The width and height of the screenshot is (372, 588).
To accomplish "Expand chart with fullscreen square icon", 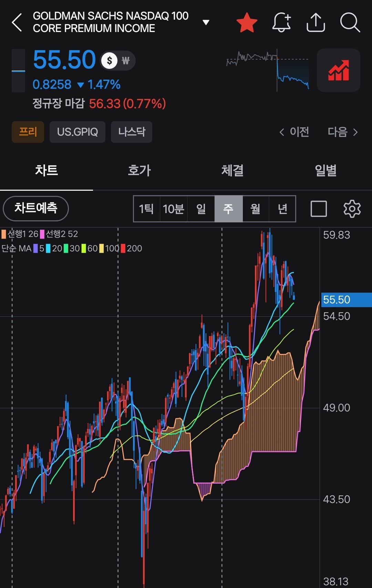I will click(x=319, y=209).
